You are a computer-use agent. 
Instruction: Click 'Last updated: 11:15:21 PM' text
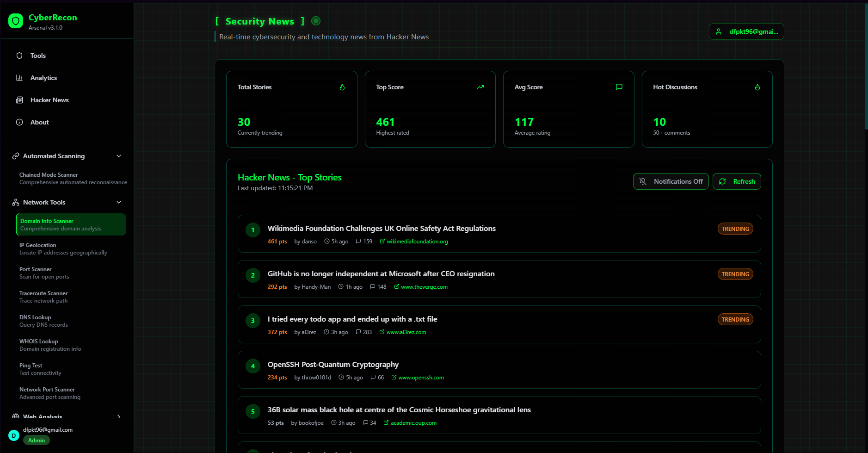coord(275,188)
